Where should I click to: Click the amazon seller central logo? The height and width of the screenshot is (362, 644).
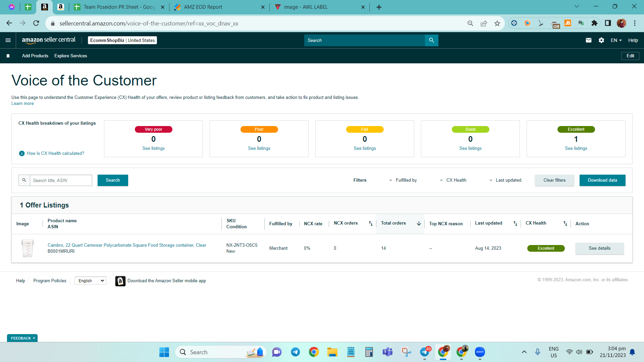(x=49, y=40)
